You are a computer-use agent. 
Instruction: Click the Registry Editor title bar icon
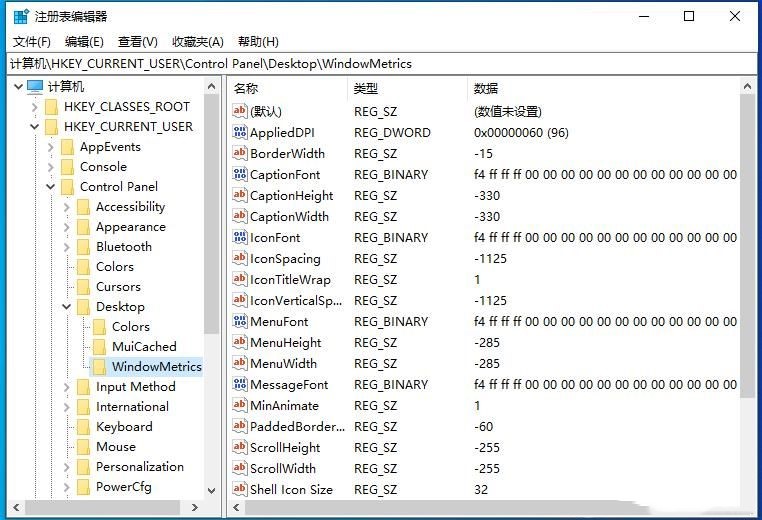[x=21, y=17]
